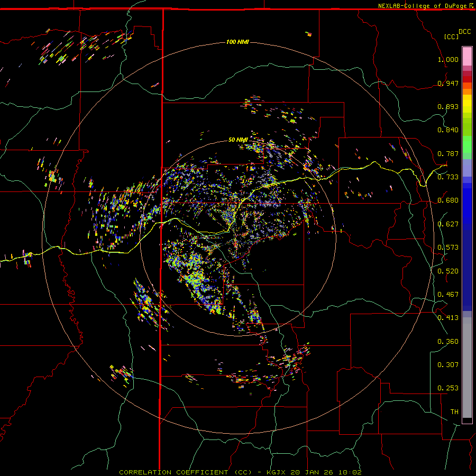The image size is (476, 476).
Task: Click the [CC] units label
Action: 451,36
